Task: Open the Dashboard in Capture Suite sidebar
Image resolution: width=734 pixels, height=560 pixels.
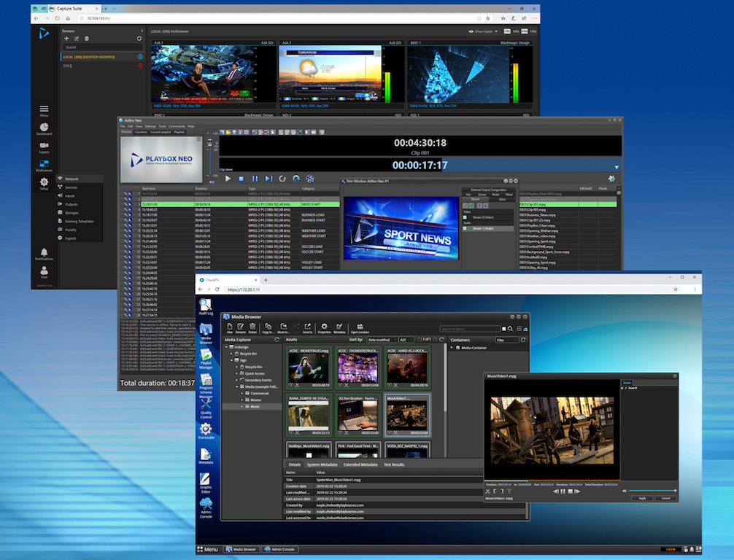Action: click(x=44, y=129)
